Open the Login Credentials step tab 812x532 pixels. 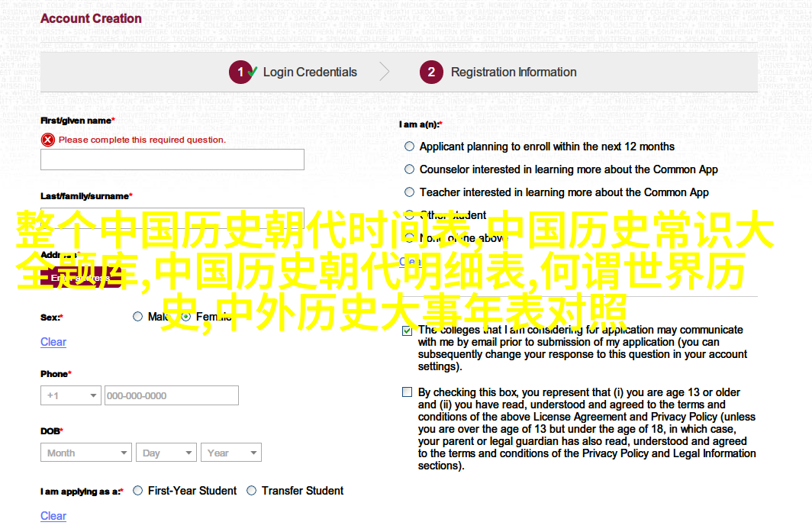(x=293, y=72)
